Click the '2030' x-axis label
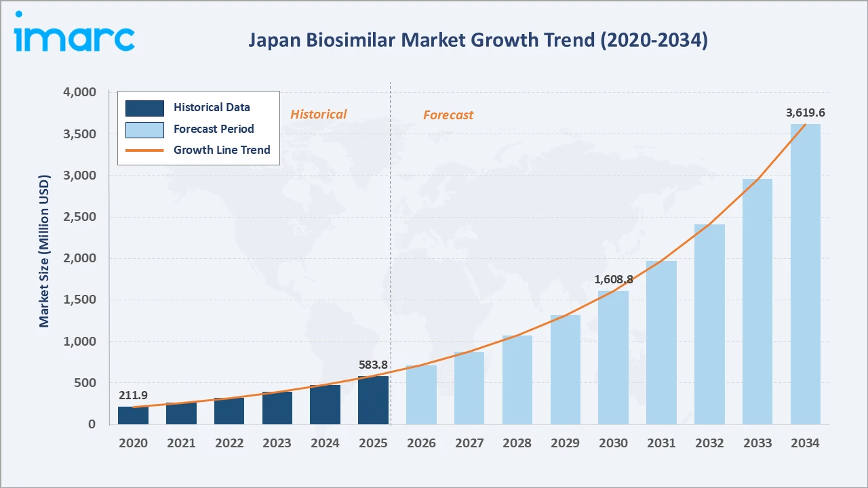Screen dimensions: 868x488 [x=613, y=443]
